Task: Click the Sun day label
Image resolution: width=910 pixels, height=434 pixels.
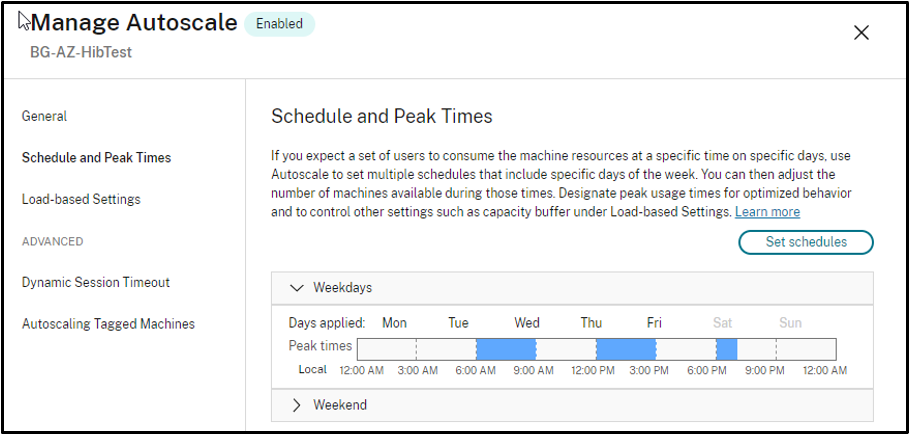Action: click(790, 323)
